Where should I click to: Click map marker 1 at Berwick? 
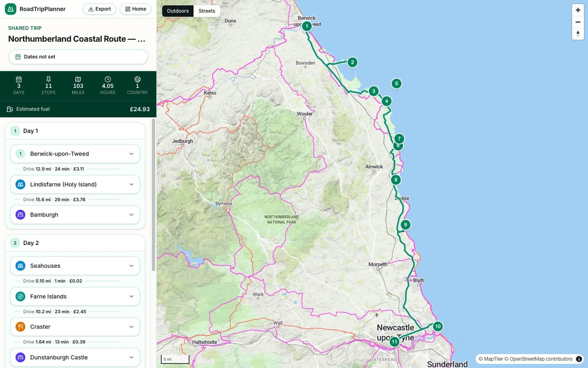coord(307,26)
